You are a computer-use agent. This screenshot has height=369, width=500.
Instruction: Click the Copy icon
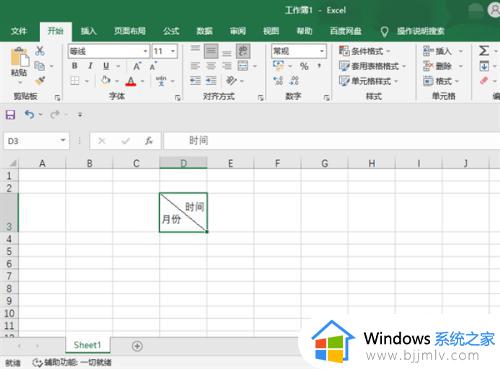point(40,66)
